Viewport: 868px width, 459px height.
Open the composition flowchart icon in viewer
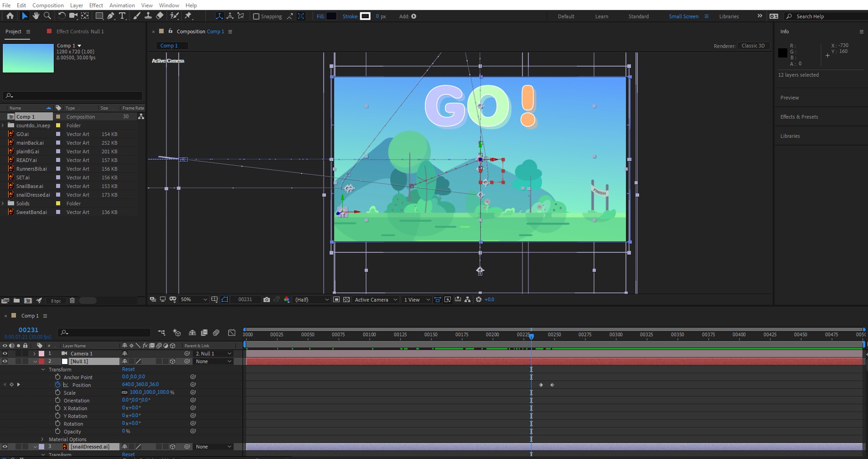click(x=468, y=300)
